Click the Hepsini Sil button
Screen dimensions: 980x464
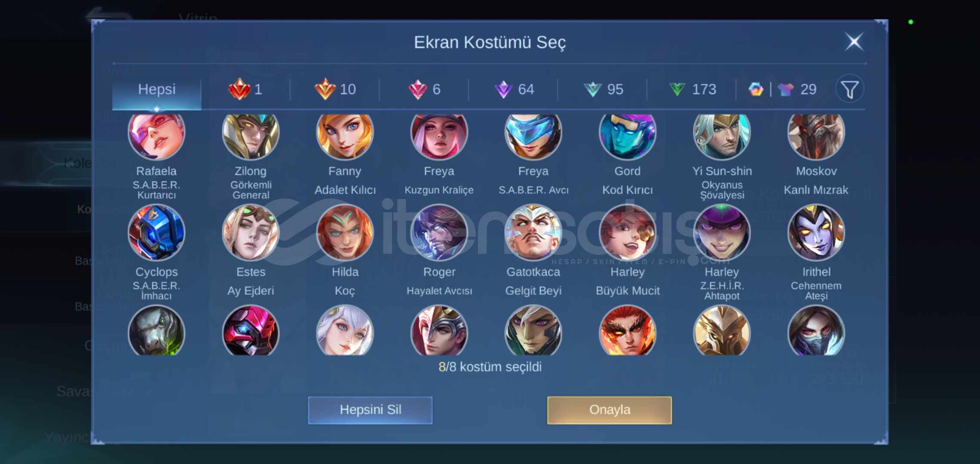point(370,410)
